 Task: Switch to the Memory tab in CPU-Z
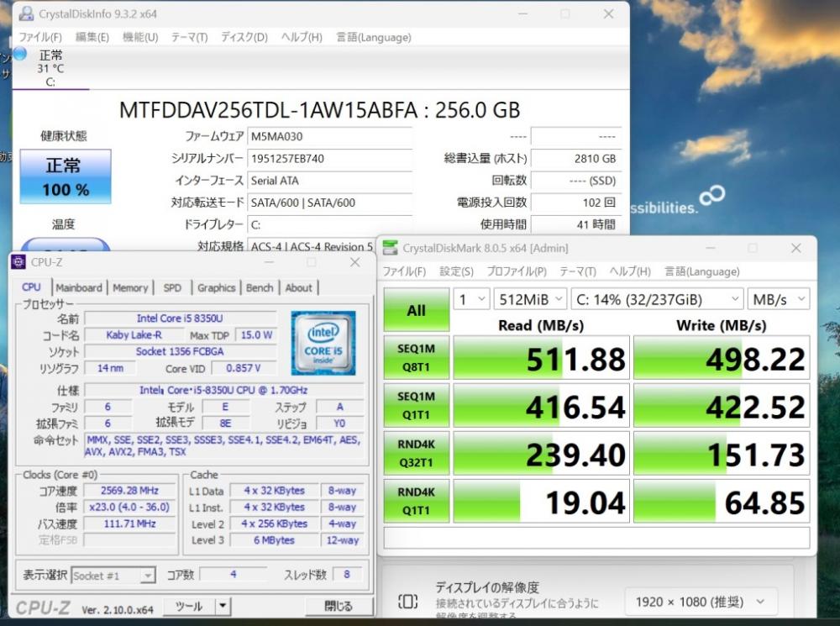pyautogui.click(x=130, y=288)
